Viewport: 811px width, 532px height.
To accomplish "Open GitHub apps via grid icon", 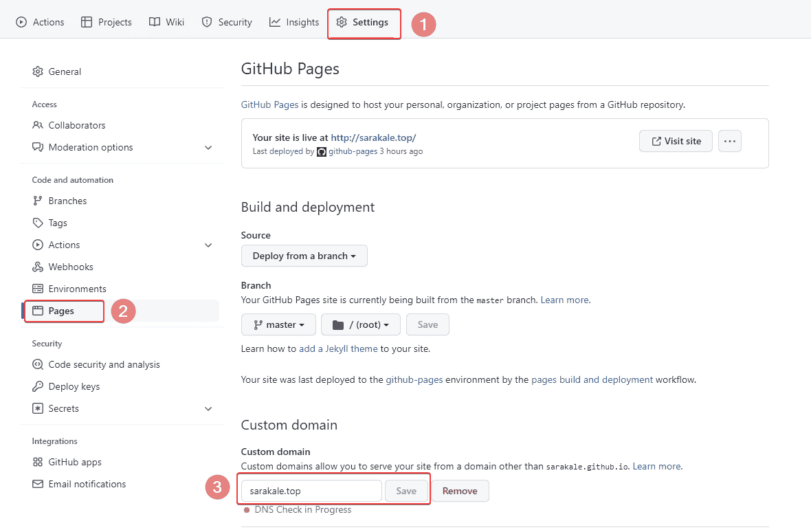I will pyautogui.click(x=38, y=462).
